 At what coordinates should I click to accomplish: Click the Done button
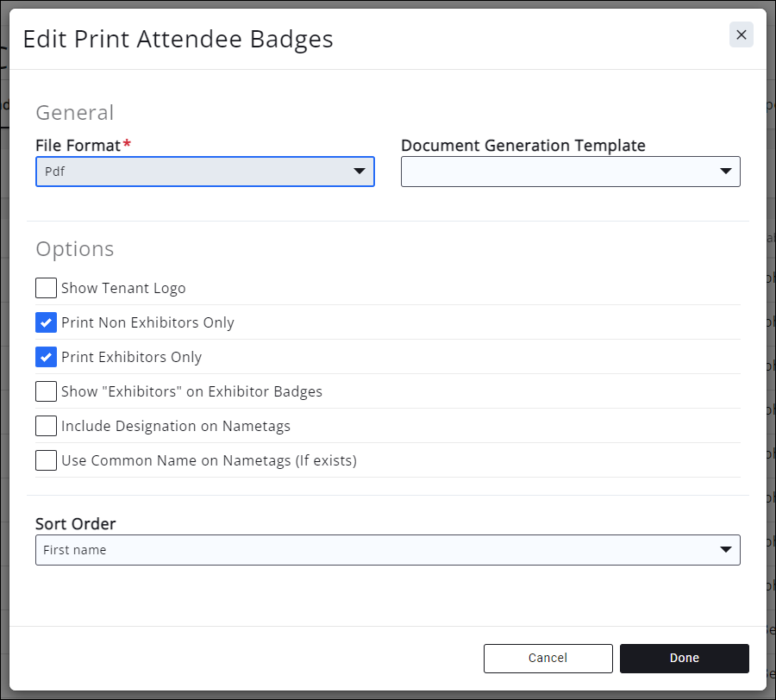click(x=684, y=658)
